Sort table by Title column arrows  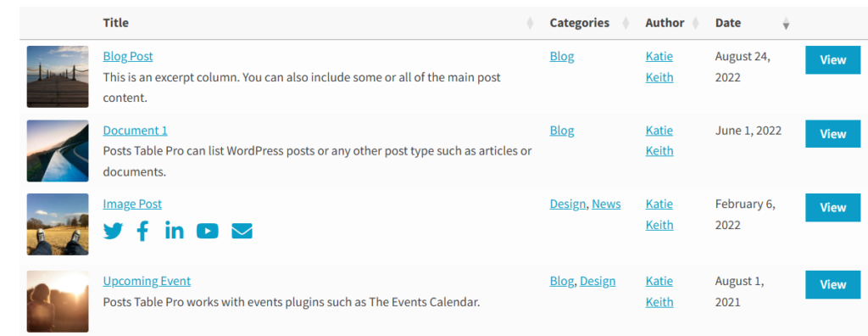[530, 23]
